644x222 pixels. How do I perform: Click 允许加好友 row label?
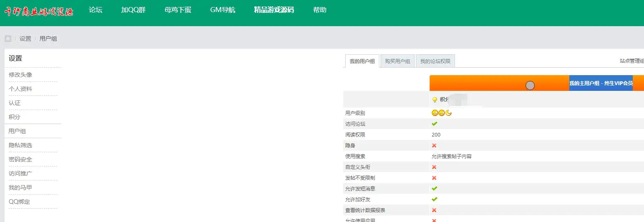coord(358,199)
